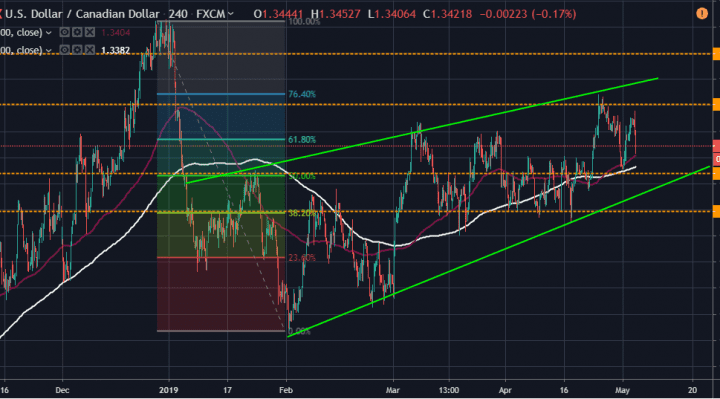The height and width of the screenshot is (399, 720).
Task: Remove the 1.3404 indicator with its X icon
Action: pos(90,32)
